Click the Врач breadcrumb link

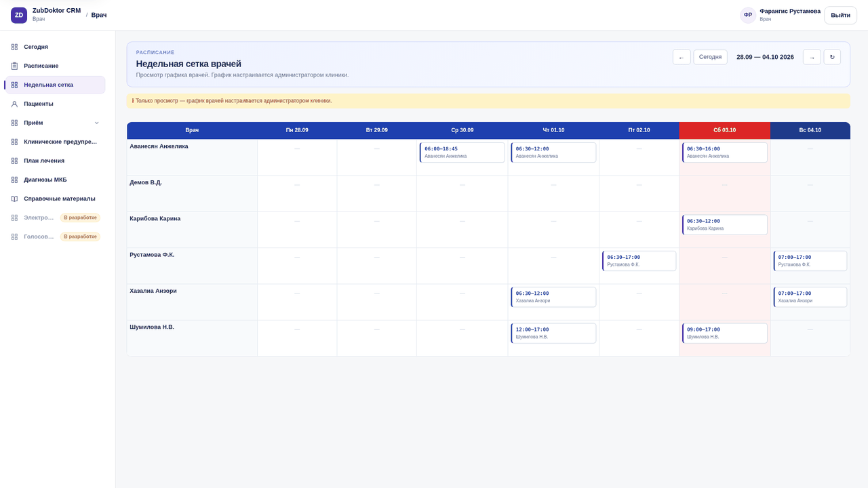pyautogui.click(x=99, y=15)
